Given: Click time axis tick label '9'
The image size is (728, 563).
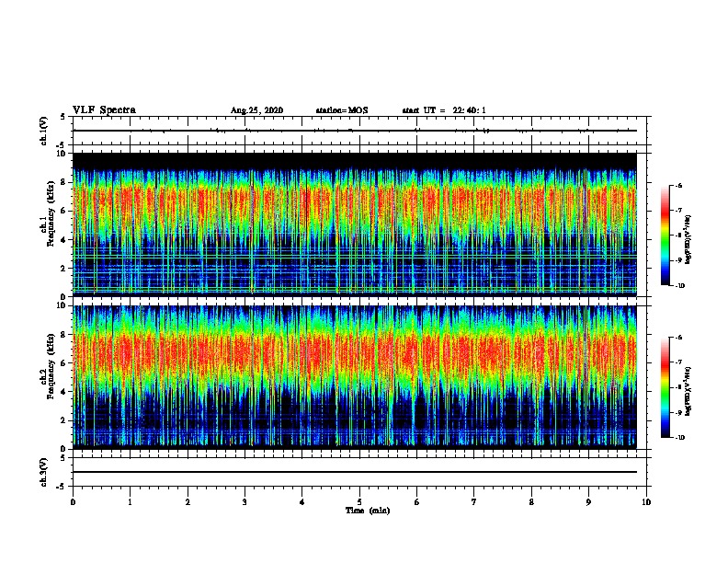Looking at the screenshot, I should tap(588, 502).
